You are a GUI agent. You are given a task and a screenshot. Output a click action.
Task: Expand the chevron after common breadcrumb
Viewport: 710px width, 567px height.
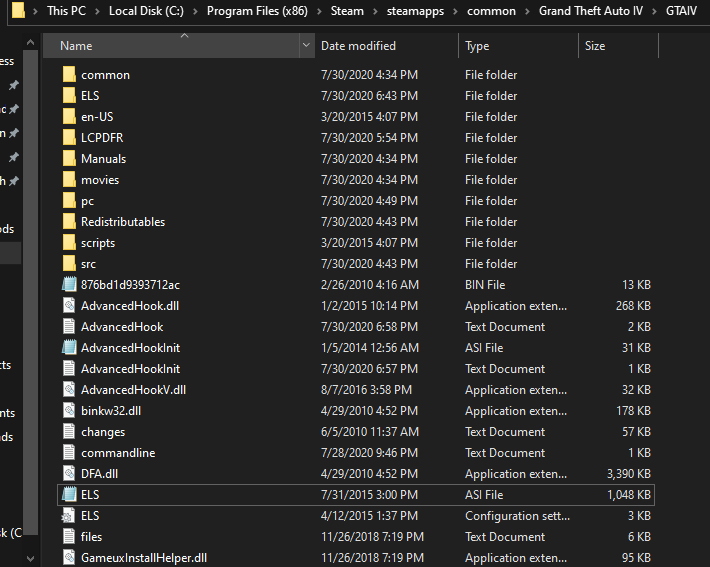527,11
